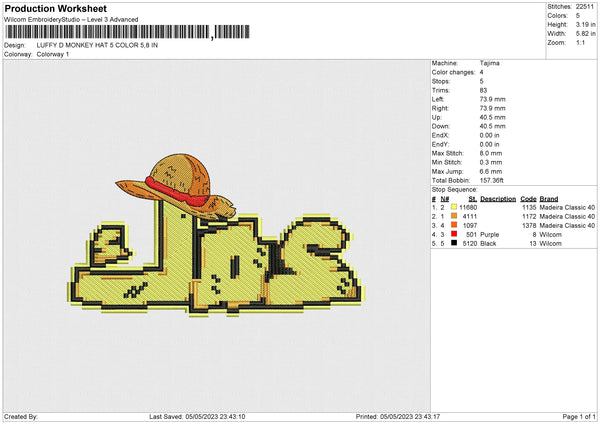Click design name 'LUFFY D MONKEY HAT 5 COLOR 5,8 IN'
This screenshot has width=600, height=424.
click(97, 45)
